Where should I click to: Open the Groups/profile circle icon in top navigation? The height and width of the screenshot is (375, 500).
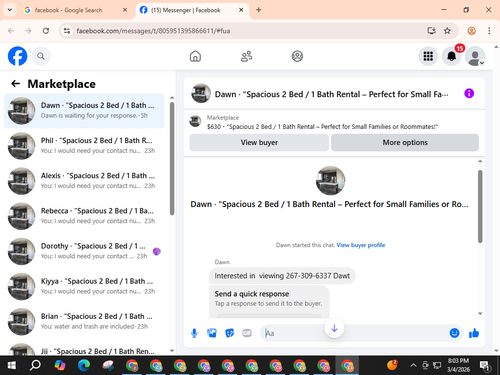pyautogui.click(x=297, y=56)
